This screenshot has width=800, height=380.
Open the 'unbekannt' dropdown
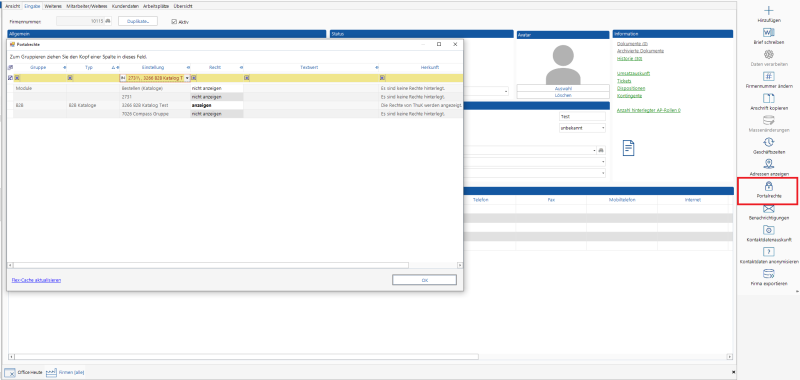pos(603,128)
